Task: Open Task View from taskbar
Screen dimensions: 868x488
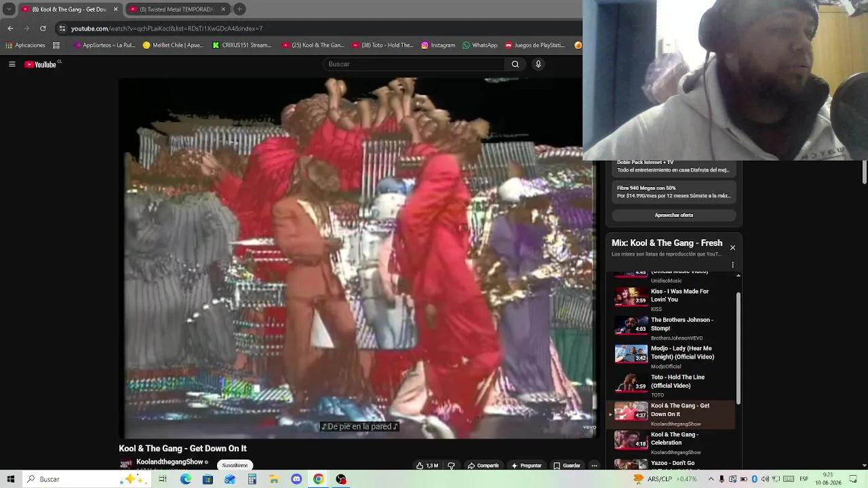Action: point(163,479)
